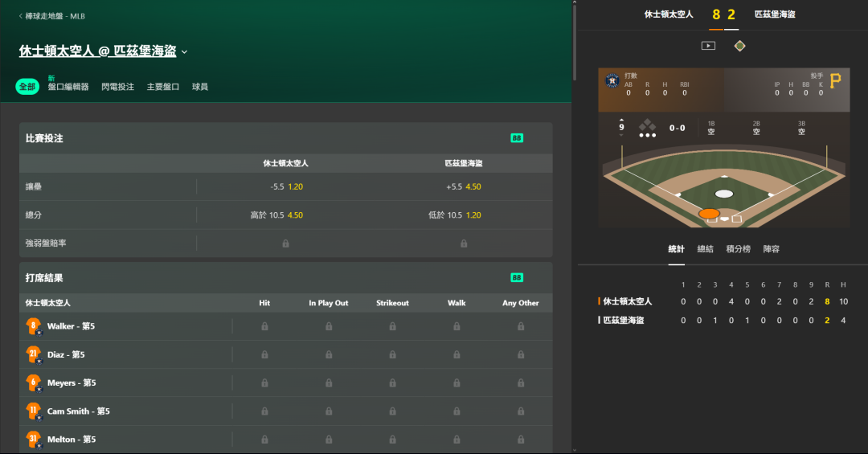Open the 陣容 tab

(771, 249)
